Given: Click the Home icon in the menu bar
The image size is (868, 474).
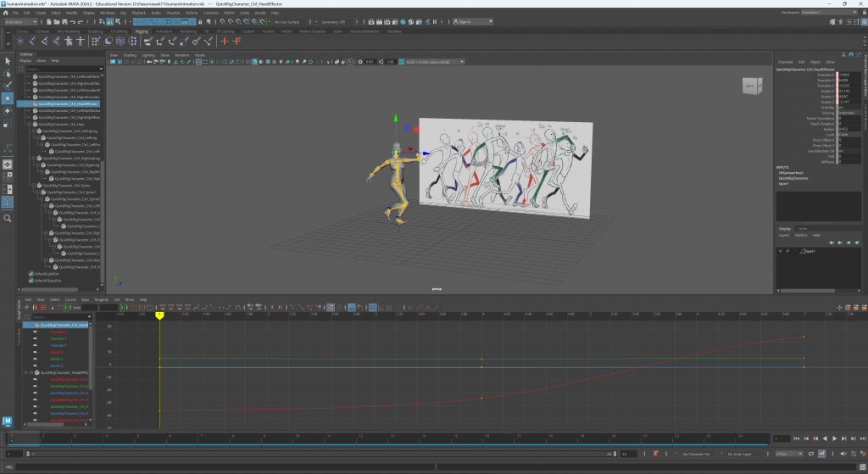Looking at the screenshot, I should [6, 13].
